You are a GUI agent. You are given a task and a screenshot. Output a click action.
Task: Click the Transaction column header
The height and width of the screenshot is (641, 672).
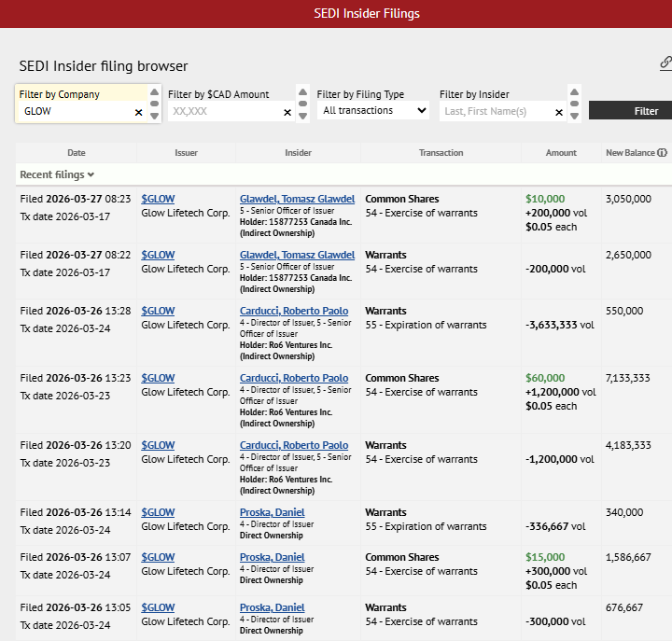441,153
